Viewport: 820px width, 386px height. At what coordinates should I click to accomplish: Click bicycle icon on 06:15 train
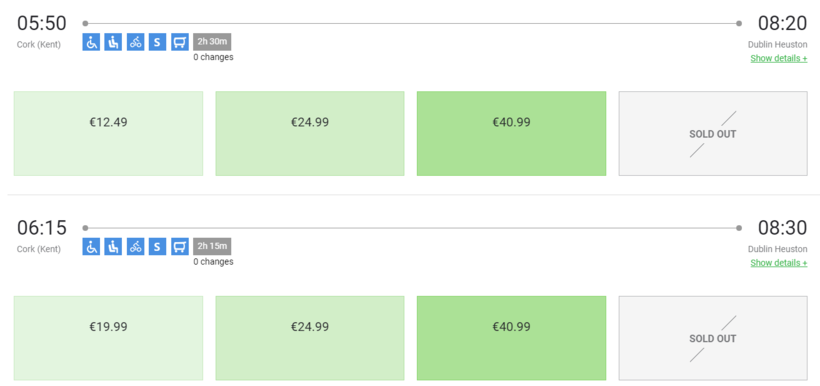(x=135, y=246)
